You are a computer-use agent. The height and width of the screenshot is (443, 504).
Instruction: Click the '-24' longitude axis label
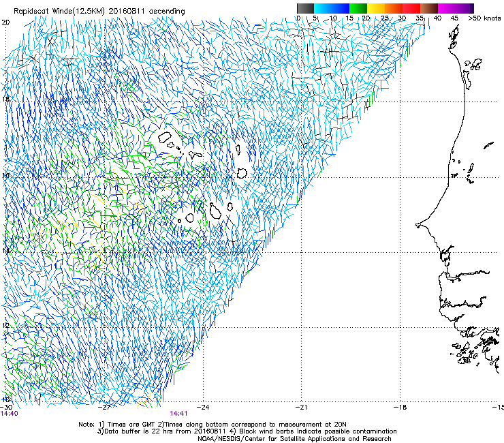[203, 407]
